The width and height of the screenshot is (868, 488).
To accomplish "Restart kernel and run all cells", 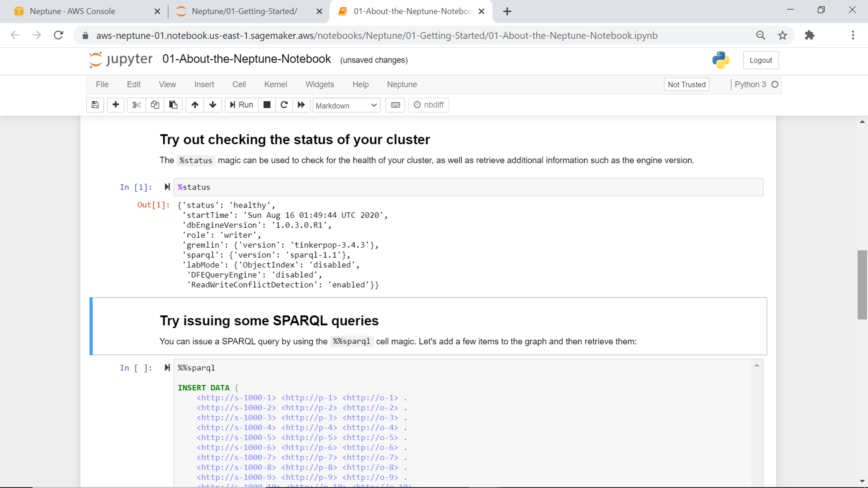I will coord(301,105).
